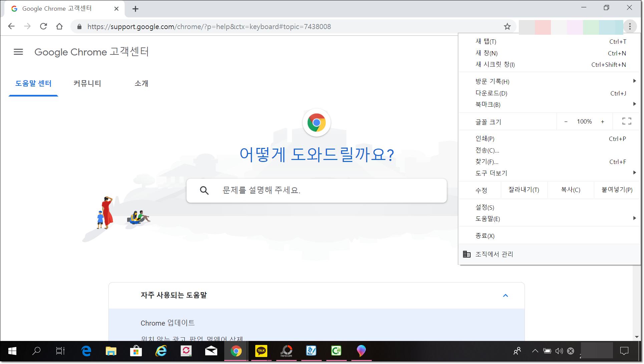Click the Chrome three-dot menu icon
This screenshot has width=644, height=364.
point(630,26)
